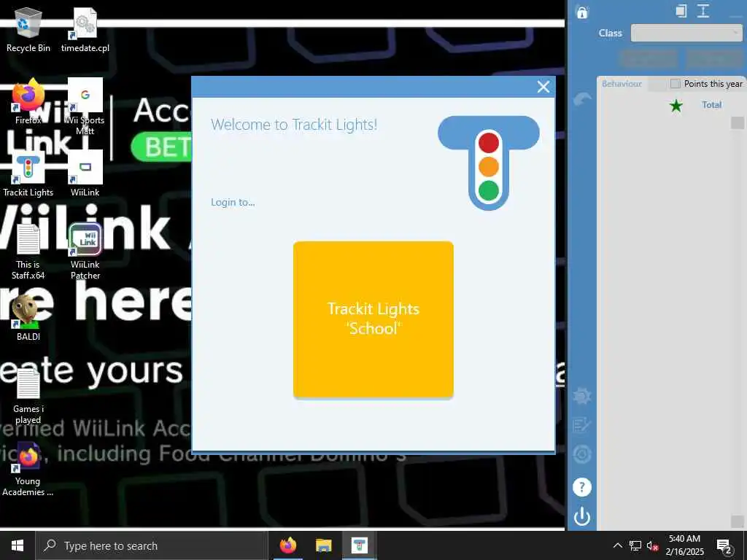Click the notes edit icon in Trackit sidebar

coord(581,425)
